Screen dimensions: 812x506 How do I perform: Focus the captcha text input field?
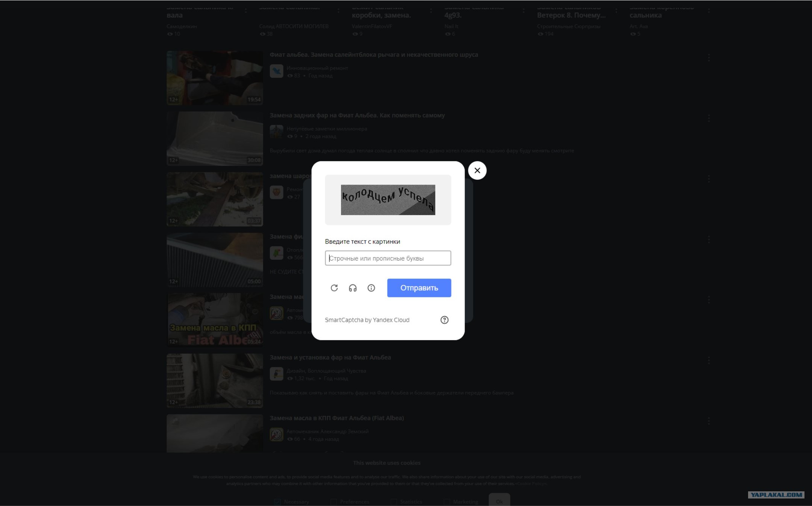click(388, 258)
